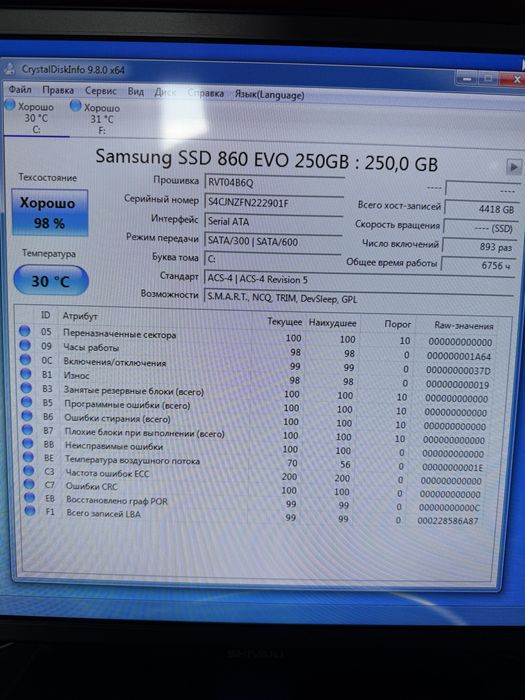This screenshot has width=525, height=700.
Task: Click status icon of attribute 09
Action: [x=25, y=345]
